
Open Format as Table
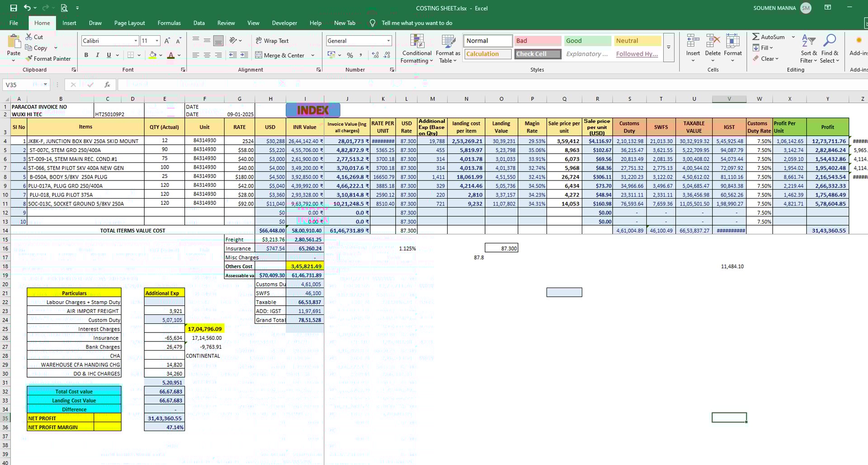pyautogui.click(x=448, y=49)
